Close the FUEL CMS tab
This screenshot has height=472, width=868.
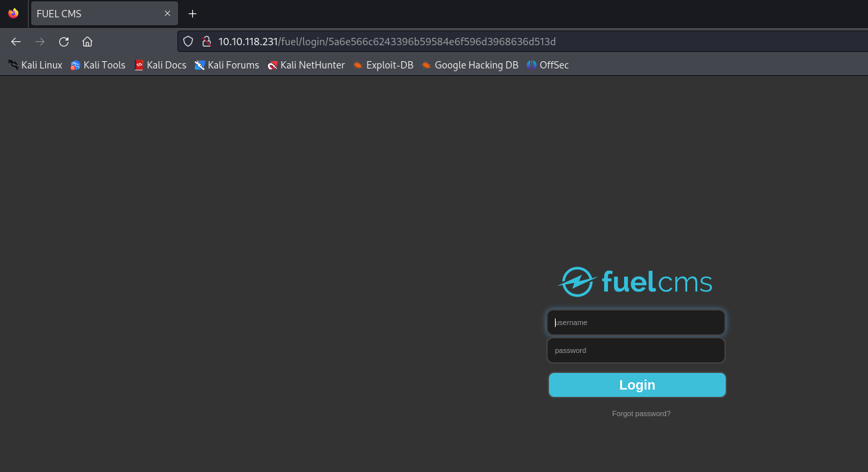[x=167, y=13]
